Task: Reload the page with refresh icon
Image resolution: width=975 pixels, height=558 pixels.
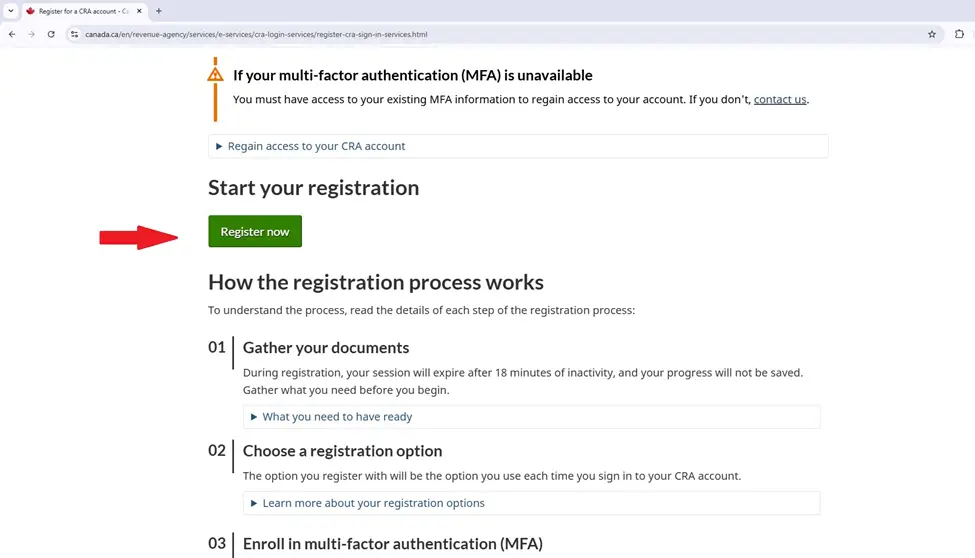Action: pos(51,34)
